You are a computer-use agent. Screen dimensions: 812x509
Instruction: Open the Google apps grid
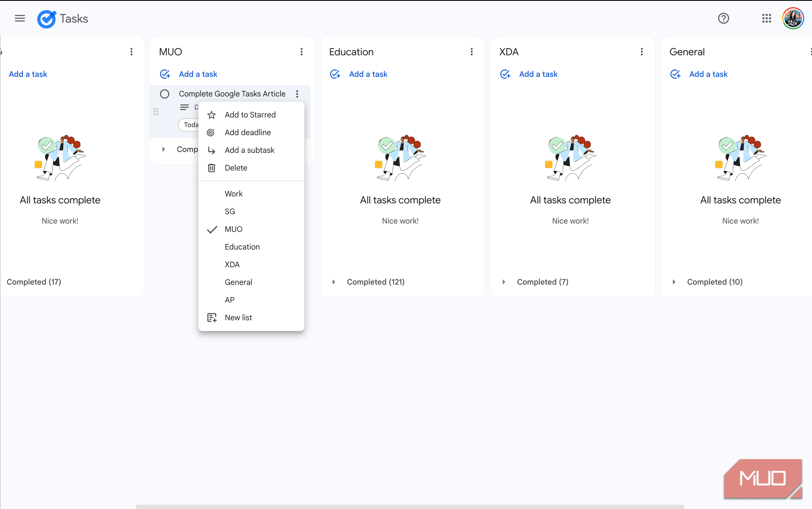(x=766, y=18)
